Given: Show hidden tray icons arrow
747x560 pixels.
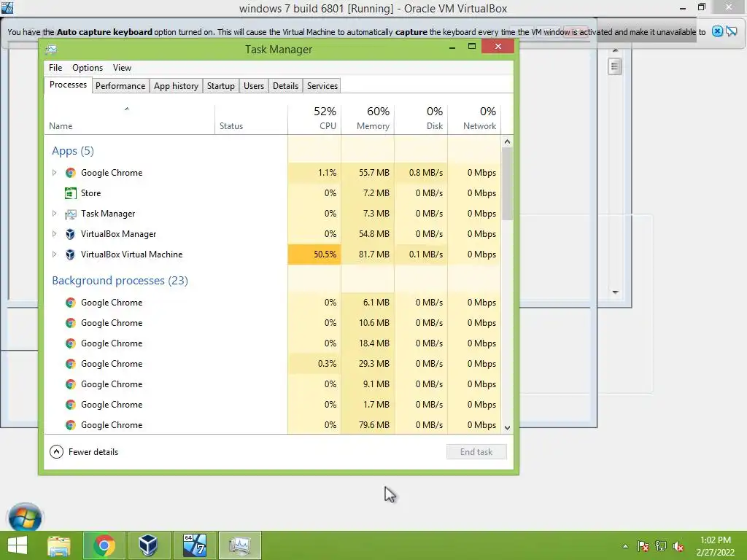Looking at the screenshot, I should coord(625,546).
